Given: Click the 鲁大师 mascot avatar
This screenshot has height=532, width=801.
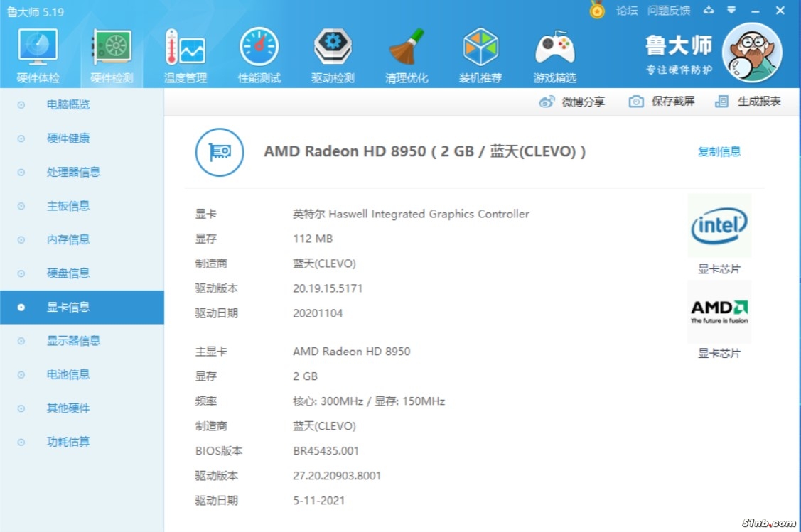Looking at the screenshot, I should coord(751,53).
